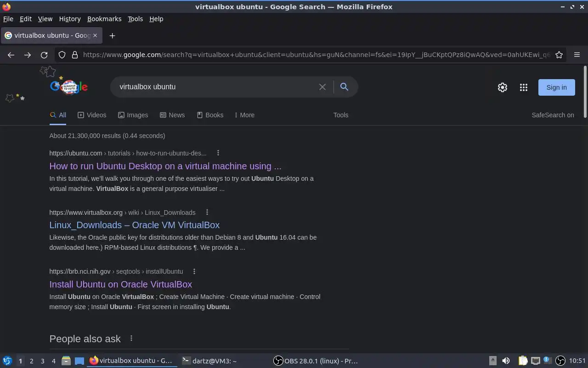Switch to workspace 1
This screenshot has width=588, height=368.
tap(20, 361)
